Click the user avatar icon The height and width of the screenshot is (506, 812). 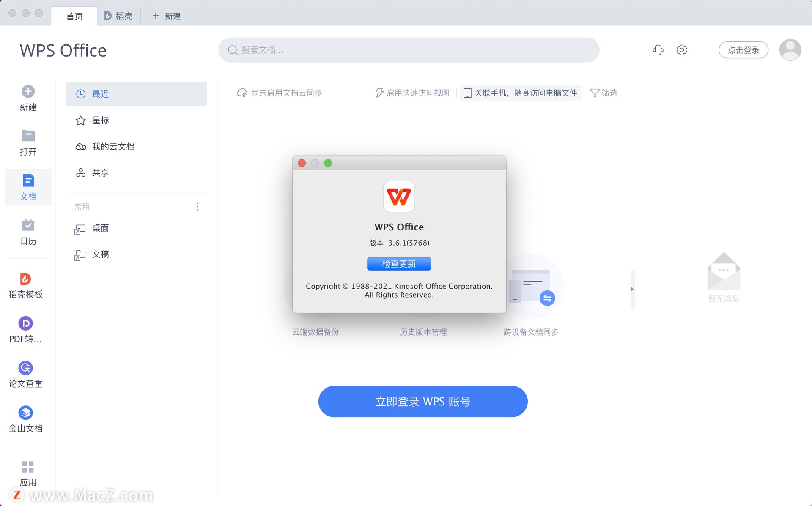point(790,50)
